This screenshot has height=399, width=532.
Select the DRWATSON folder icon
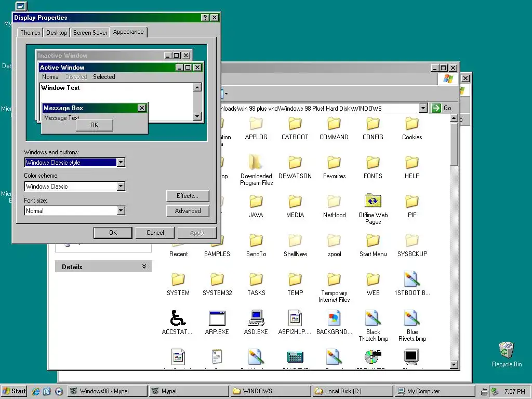click(x=295, y=163)
